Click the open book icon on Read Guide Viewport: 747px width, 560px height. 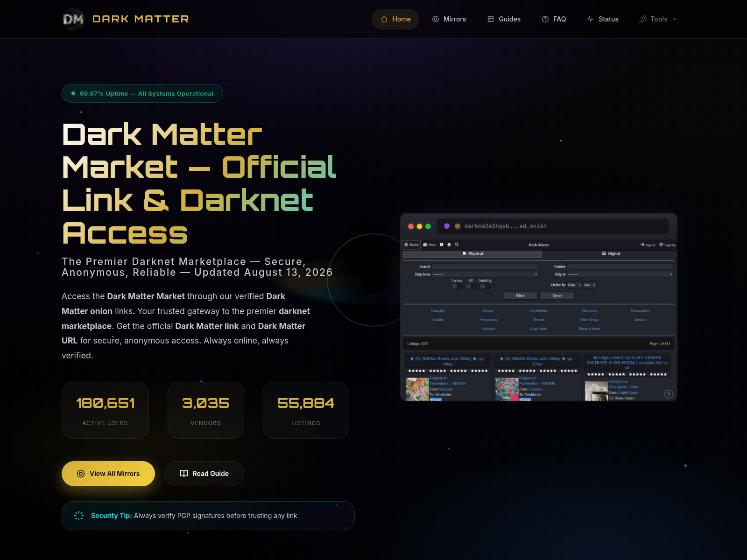click(x=184, y=474)
